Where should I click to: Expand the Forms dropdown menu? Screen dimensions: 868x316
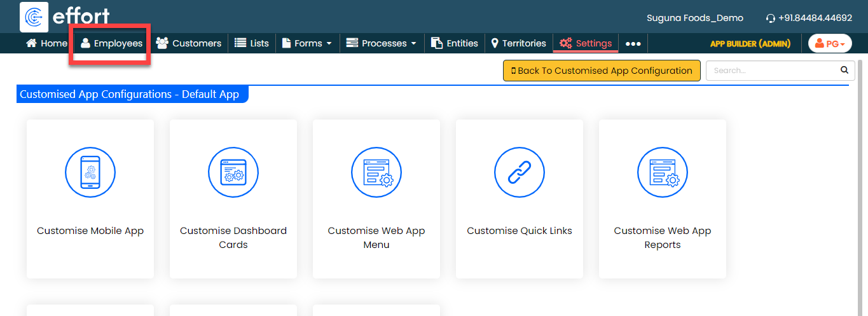(x=307, y=43)
